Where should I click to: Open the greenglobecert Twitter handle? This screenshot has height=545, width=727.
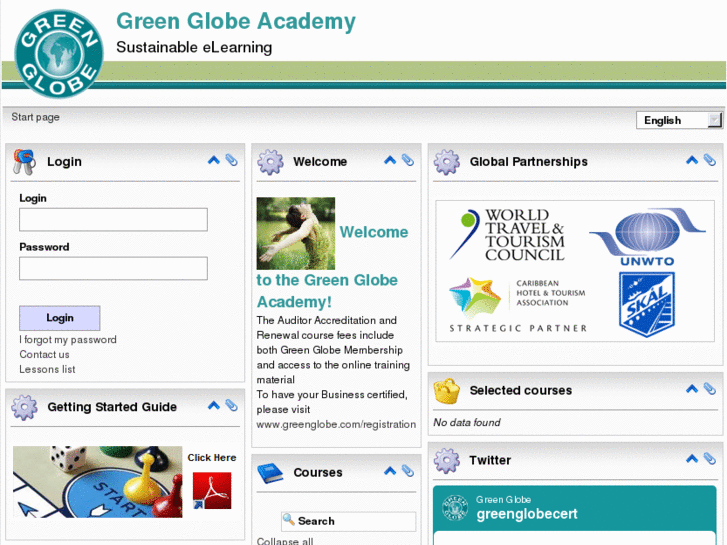click(x=527, y=514)
